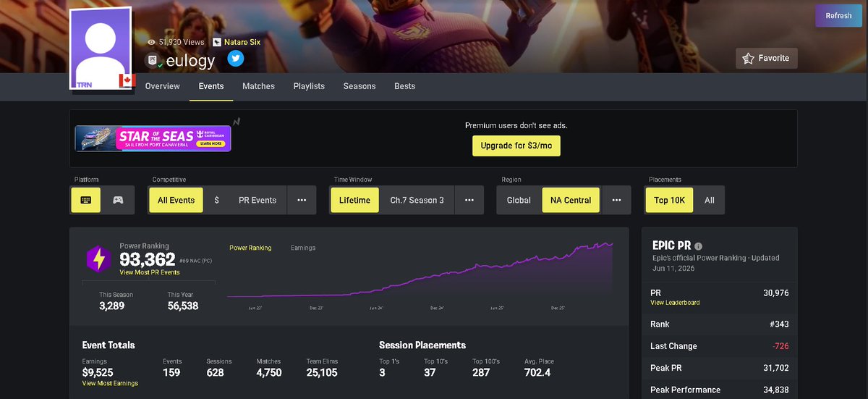868x399 pixels.
Task: Click the This Year 56,538 value
Action: (183, 306)
